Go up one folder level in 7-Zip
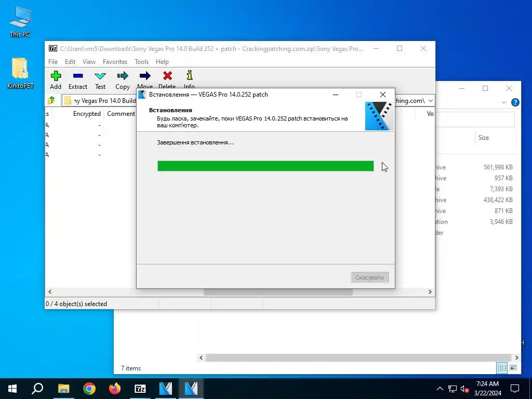Image resolution: width=532 pixels, height=399 pixels. click(51, 100)
